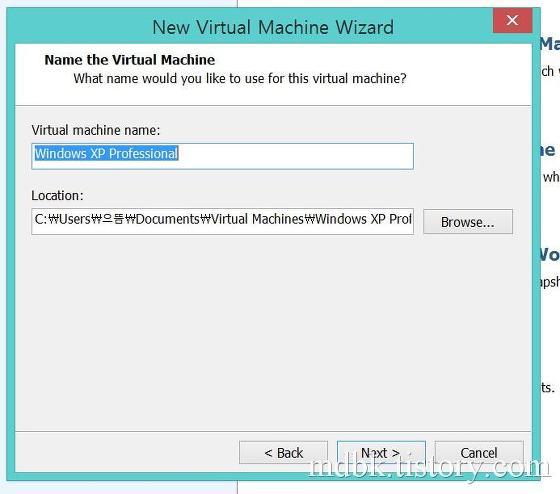Click 'What name would you like' subtitle text

[x=240, y=78]
